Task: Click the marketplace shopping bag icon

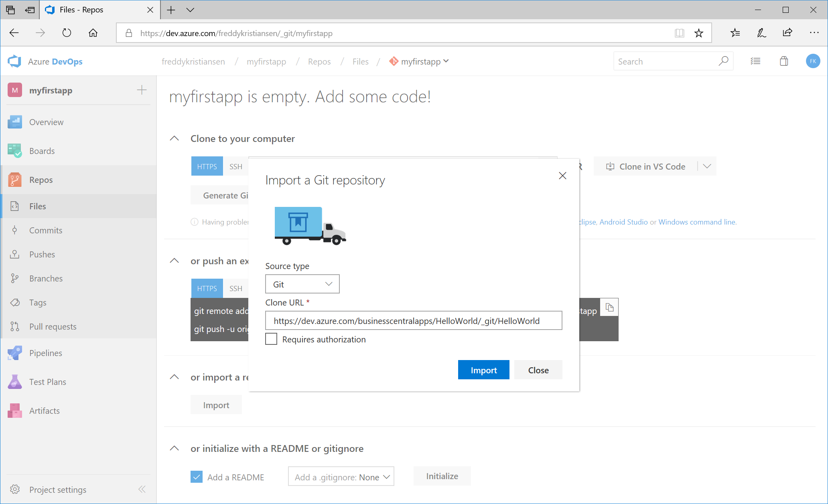Action: (x=783, y=61)
